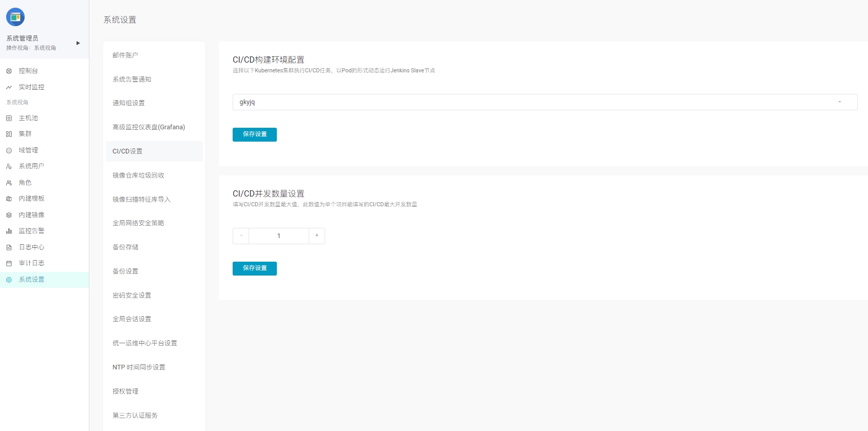Image resolution: width=868 pixels, height=431 pixels.
Task: Click the 内建镜像 layers icon
Action: point(9,215)
